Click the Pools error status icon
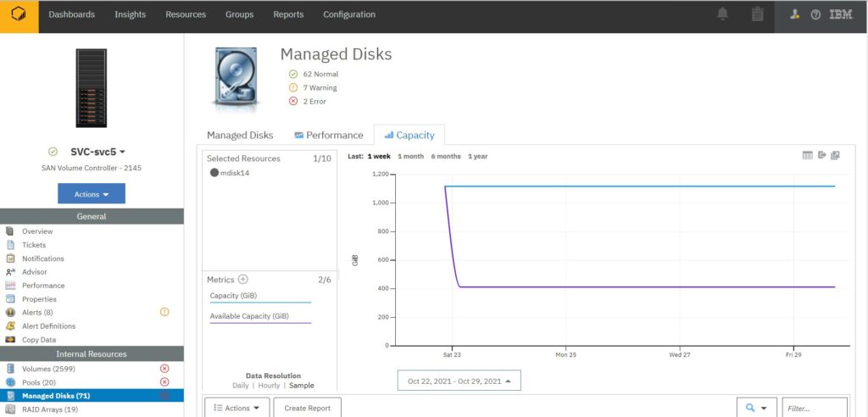This screenshot has height=417, width=868. [164, 382]
